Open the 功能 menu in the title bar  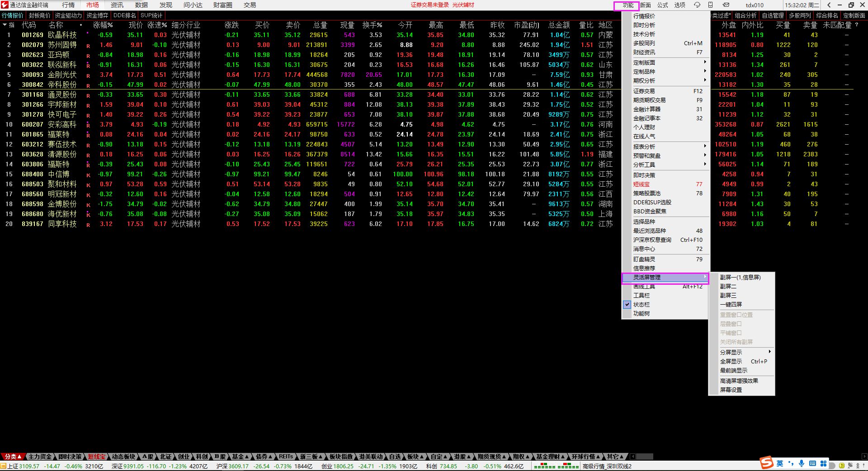(628, 5)
